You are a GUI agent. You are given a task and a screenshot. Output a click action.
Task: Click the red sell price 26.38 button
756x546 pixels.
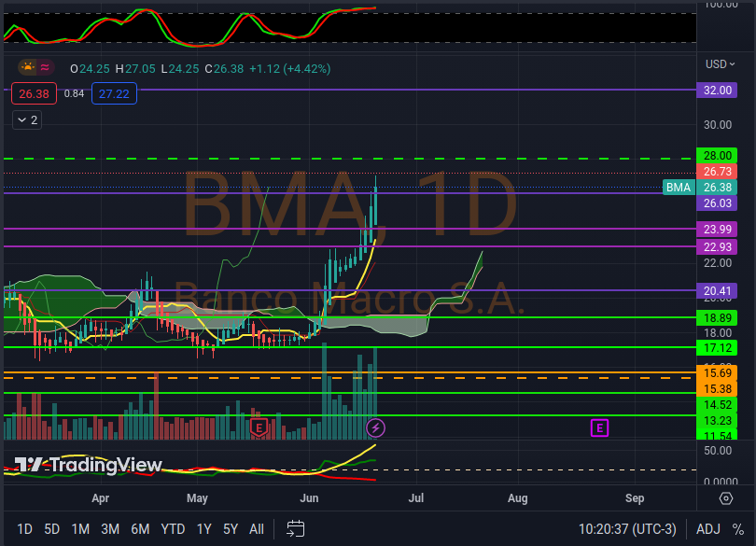(x=35, y=93)
